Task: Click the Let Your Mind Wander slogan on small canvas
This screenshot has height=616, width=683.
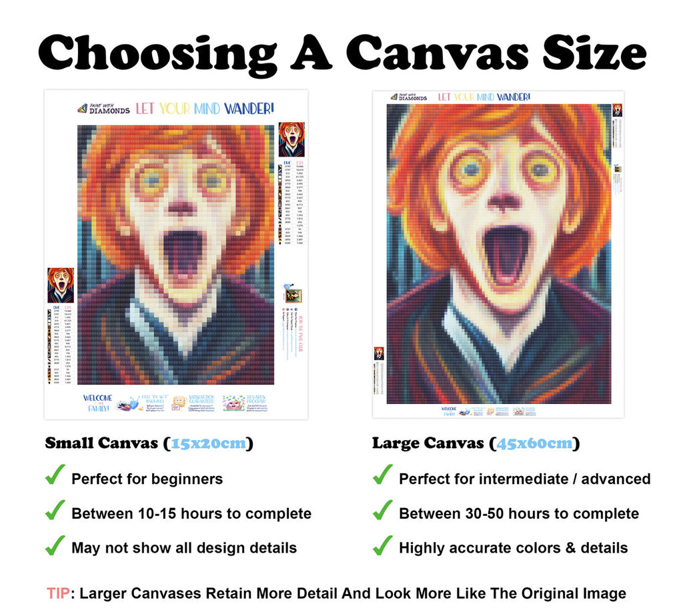Action: pos(205,109)
